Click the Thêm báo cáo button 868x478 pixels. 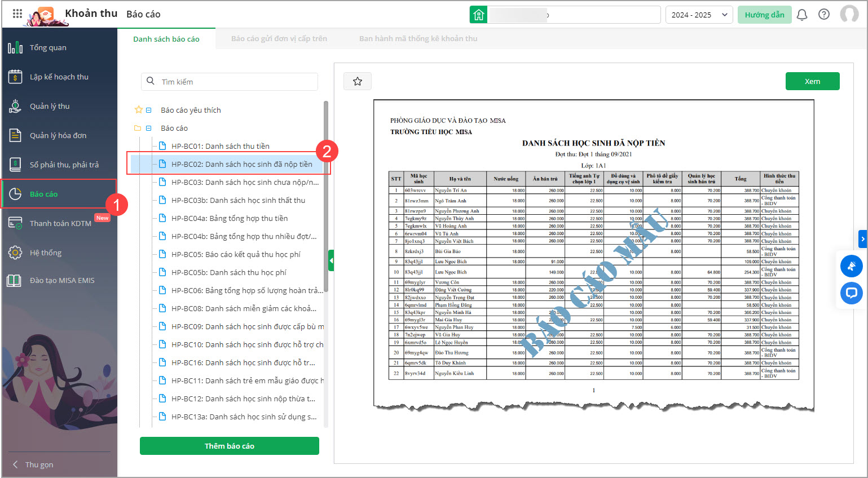click(229, 446)
